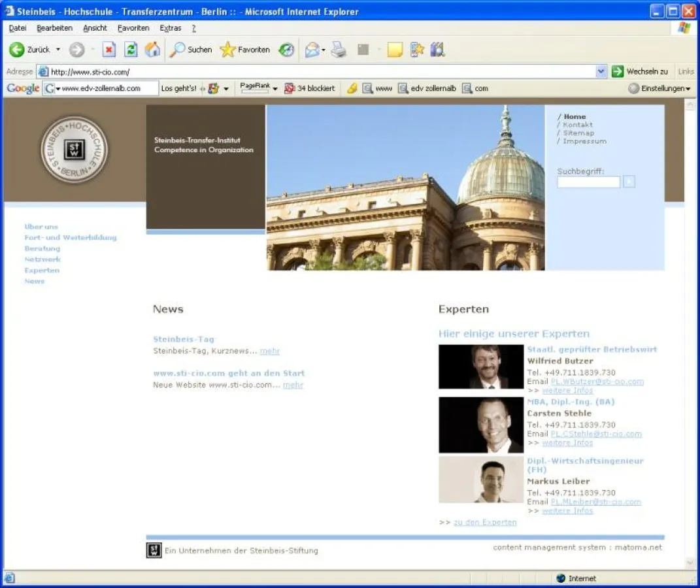This screenshot has width=700, height=588.
Task: Click the Steinbeis Hochschule Berlin logo
Action: pyautogui.click(x=73, y=149)
